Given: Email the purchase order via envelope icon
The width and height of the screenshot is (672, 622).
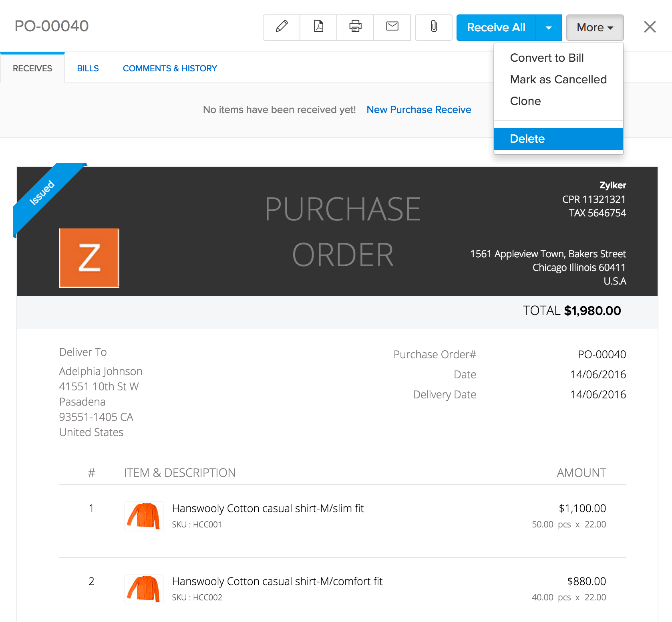Looking at the screenshot, I should [x=392, y=27].
